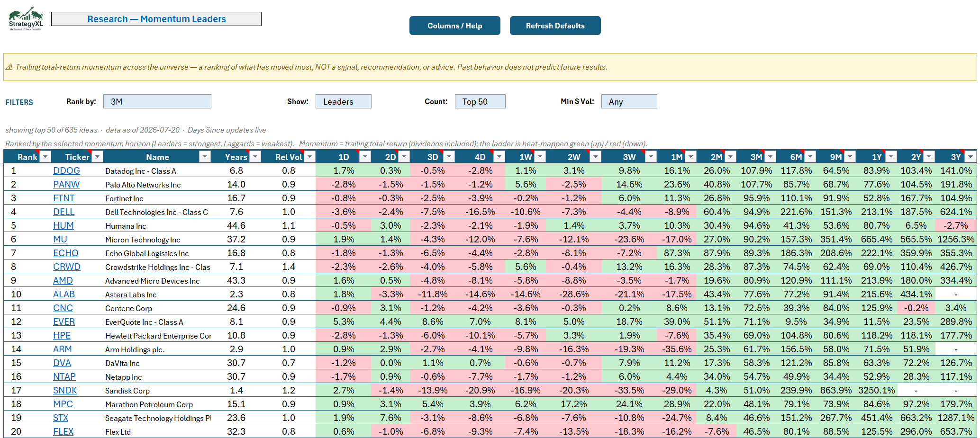Open the Rel Vol column filter arrow
The image size is (980, 438).
coord(309,157)
